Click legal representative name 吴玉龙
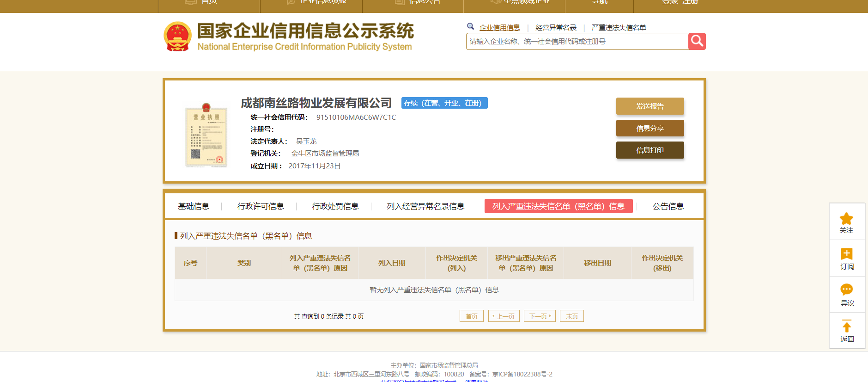Image resolution: width=868 pixels, height=382 pixels. coord(306,142)
